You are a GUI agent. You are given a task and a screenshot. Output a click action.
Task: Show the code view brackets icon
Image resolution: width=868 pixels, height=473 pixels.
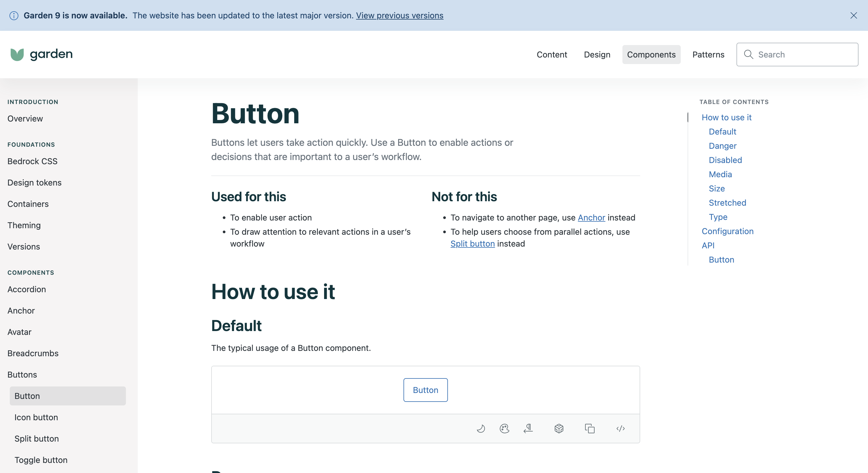(x=620, y=429)
